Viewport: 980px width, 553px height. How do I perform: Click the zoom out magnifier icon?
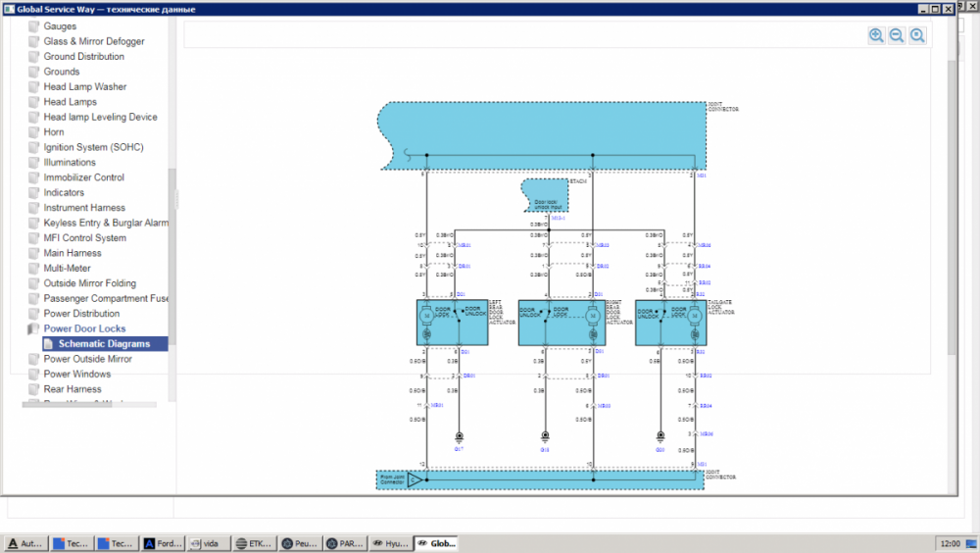click(897, 35)
